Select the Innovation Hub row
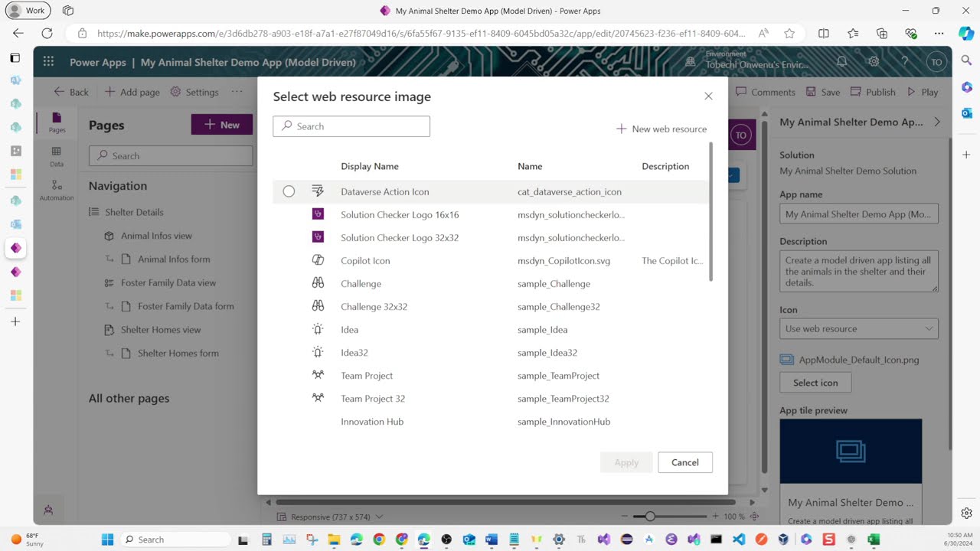This screenshot has height=551, width=980. click(x=490, y=422)
